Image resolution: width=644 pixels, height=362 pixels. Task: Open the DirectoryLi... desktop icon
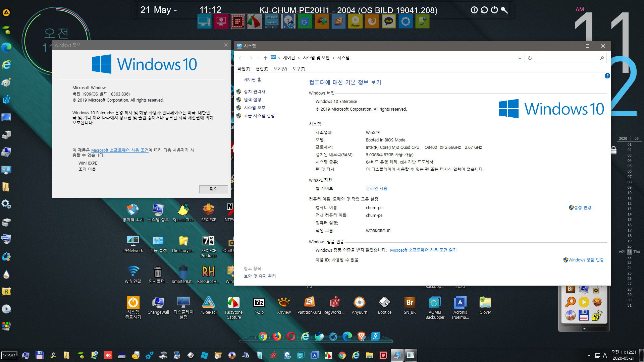tap(183, 244)
